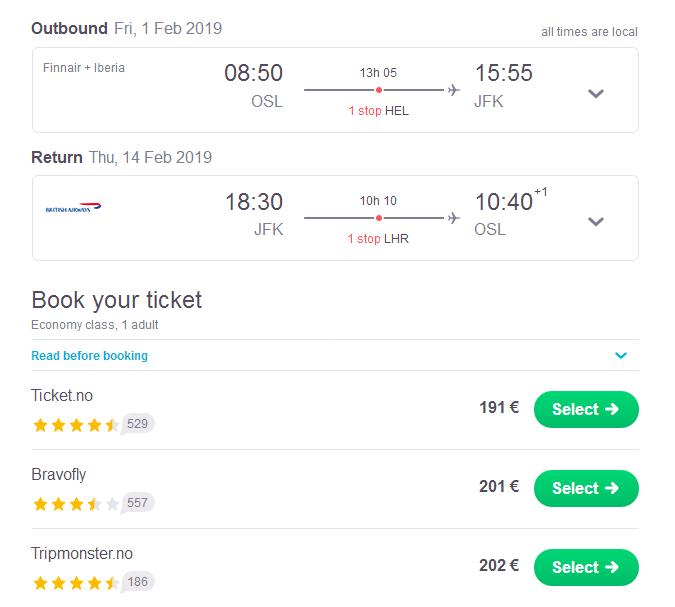Image resolution: width=675 pixels, height=607 pixels.
Task: Click the return flight airplane icon
Action: tap(453, 218)
